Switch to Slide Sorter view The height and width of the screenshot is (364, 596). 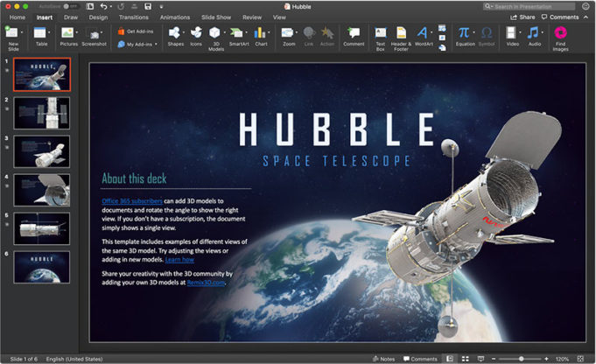(x=466, y=359)
